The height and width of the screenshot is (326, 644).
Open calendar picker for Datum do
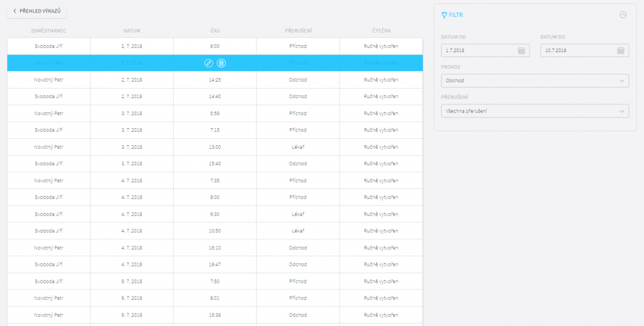click(621, 50)
